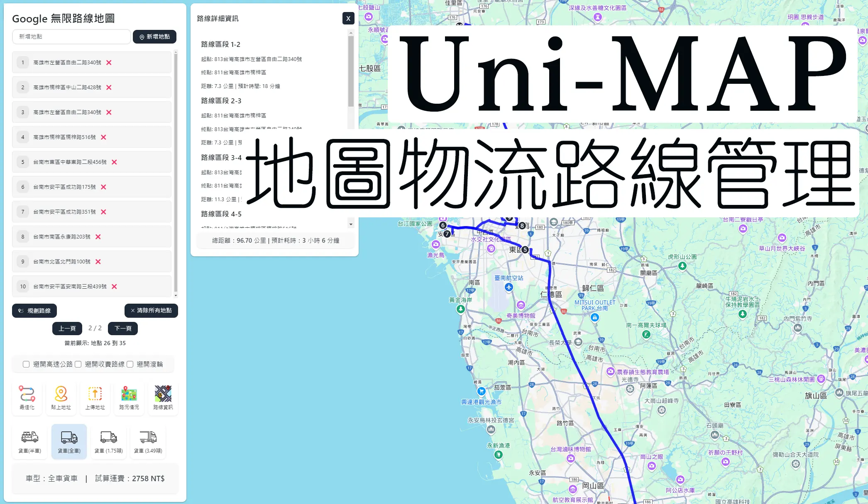The image size is (868, 504).
Task: Toggle 避開渡輪 checkbox
Action: 130,364
